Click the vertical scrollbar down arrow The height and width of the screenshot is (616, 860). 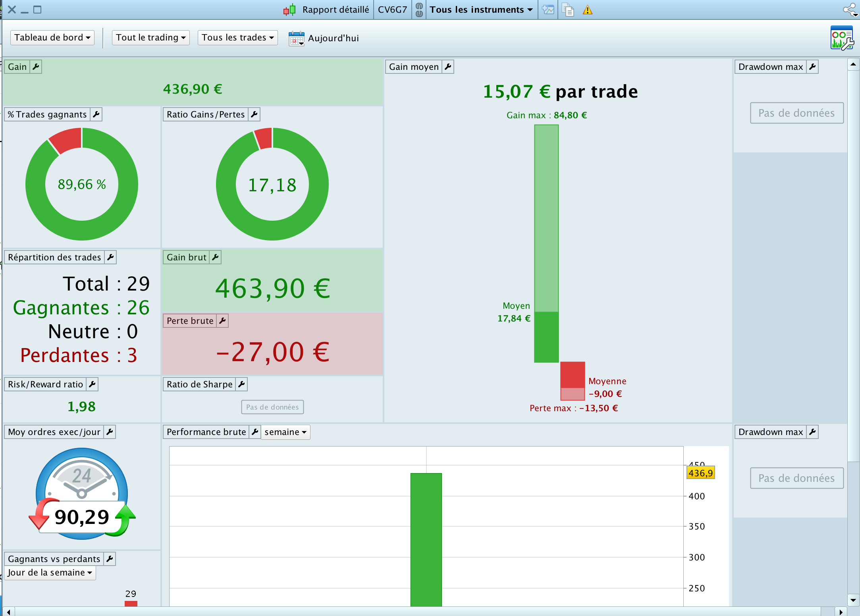click(853, 600)
